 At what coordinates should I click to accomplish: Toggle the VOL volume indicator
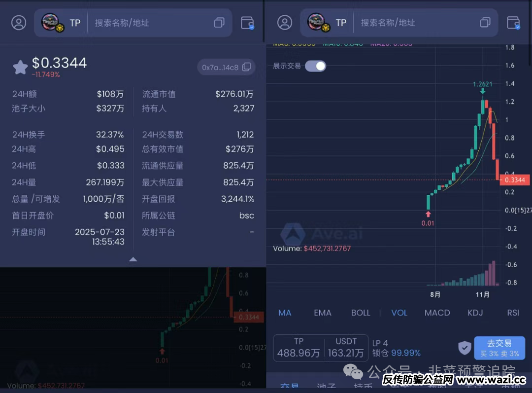point(399,313)
